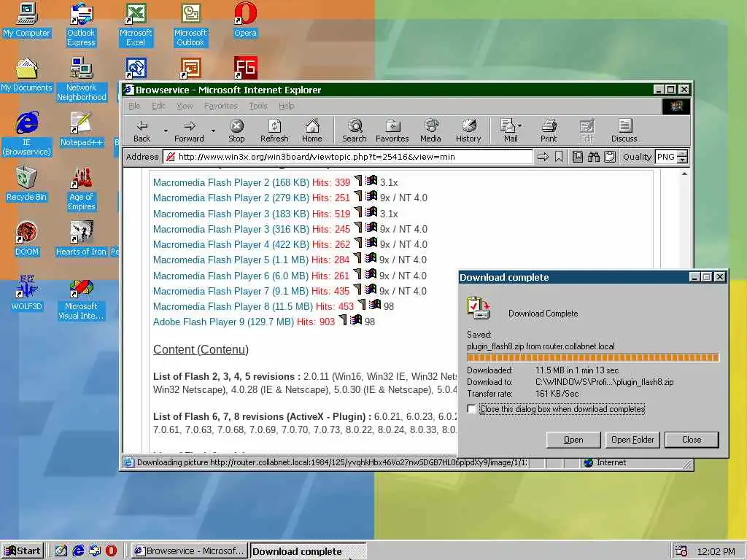Viewport: 747px width, 560px height.
Task: Open Macromedia Flash Player 7 (9.1 MB) link
Action: [231, 291]
